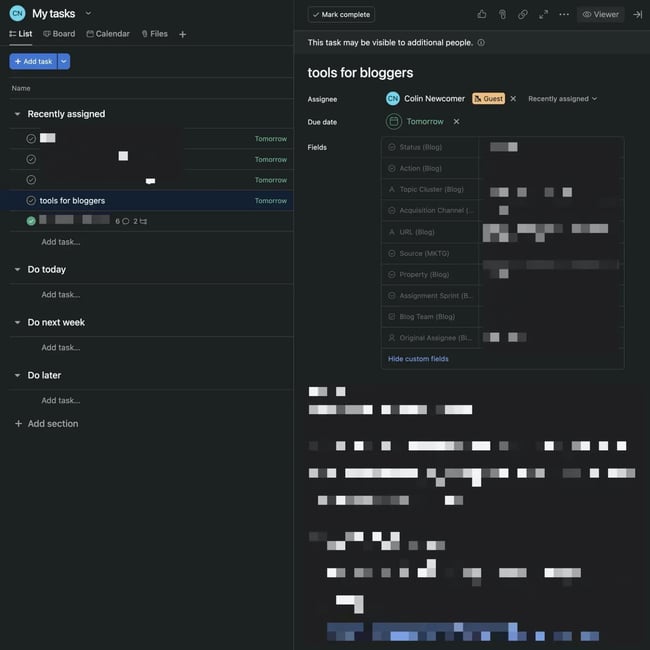Click the task title tools for bloggers
Image resolution: width=650 pixels, height=650 pixels.
tap(360, 73)
